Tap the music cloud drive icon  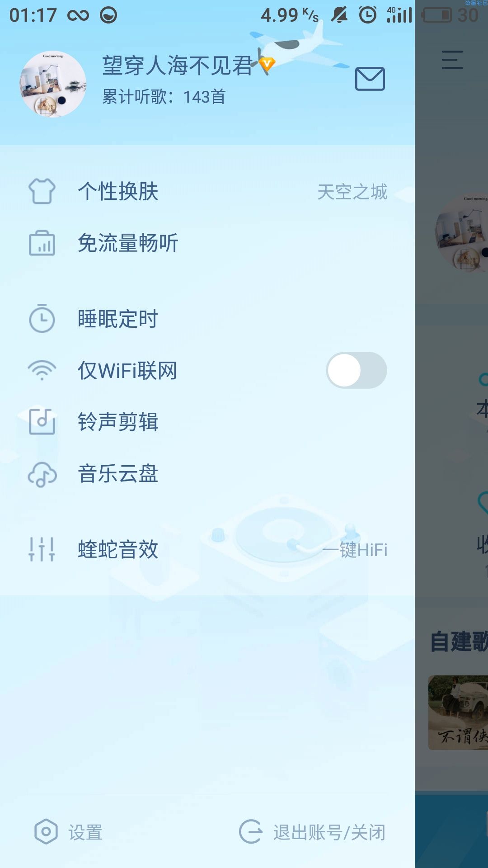pos(42,474)
